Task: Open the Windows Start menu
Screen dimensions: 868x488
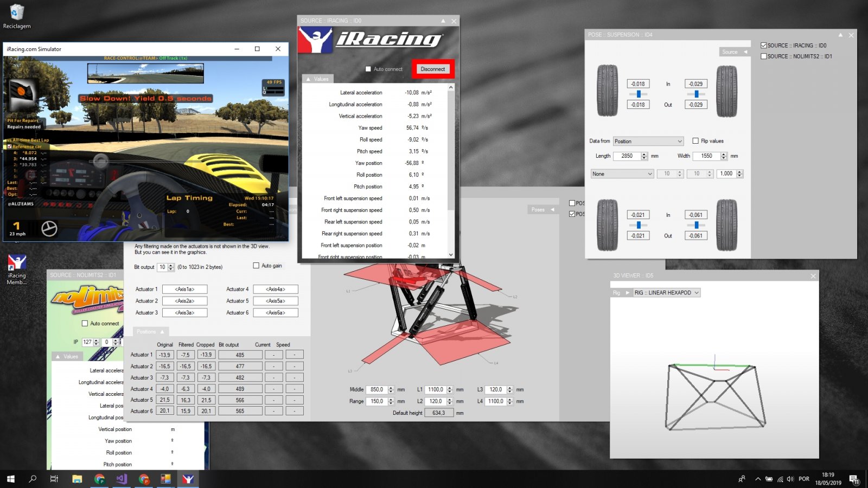Action: tap(10, 479)
